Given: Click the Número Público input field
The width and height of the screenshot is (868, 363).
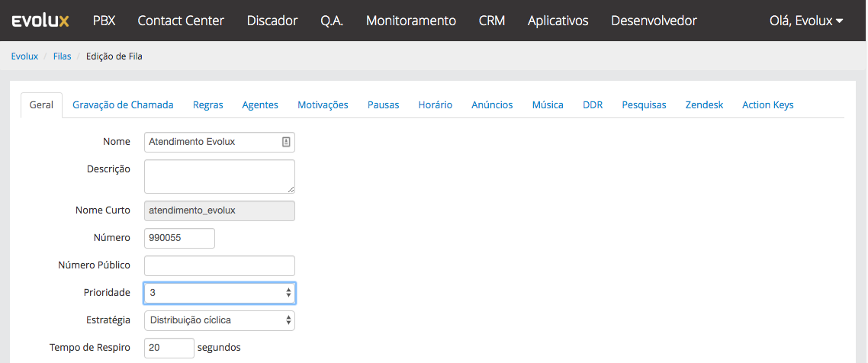Looking at the screenshot, I should click(x=219, y=265).
